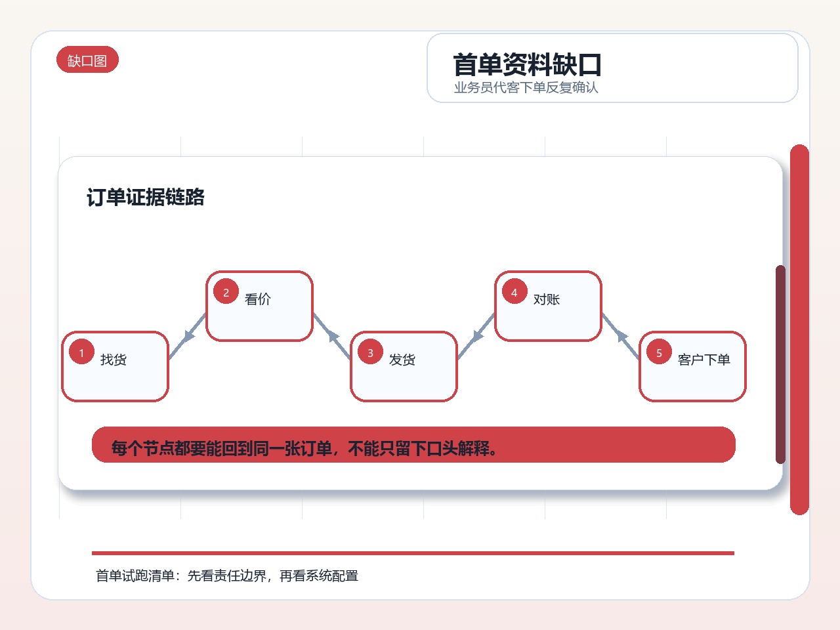840x630 pixels.
Task: Click the 客户下单 node box
Action: (x=692, y=366)
